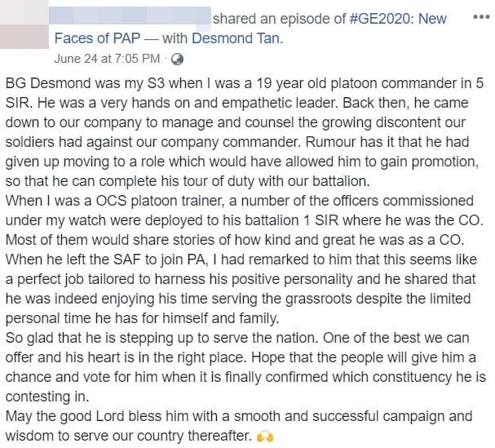Screen dimensions: 495x448
Task: Click the June 24 at 7:05 PM timestamp
Action: pyautogui.click(x=106, y=59)
